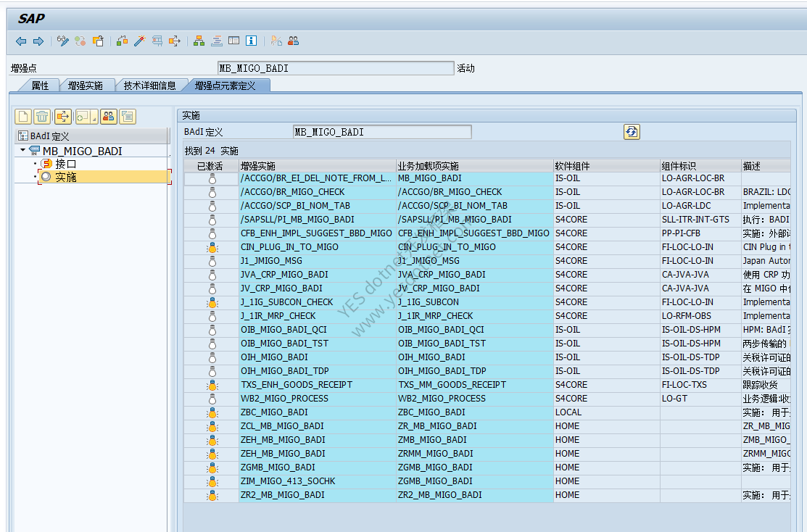Click the create BAdI button with plus
The image size is (807, 532).
[83, 117]
